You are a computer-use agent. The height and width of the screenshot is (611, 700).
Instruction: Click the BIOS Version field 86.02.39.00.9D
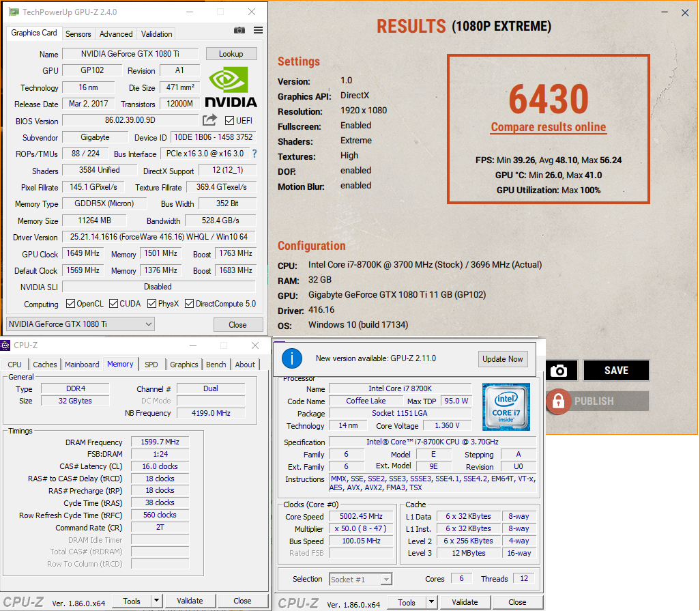pyautogui.click(x=130, y=120)
